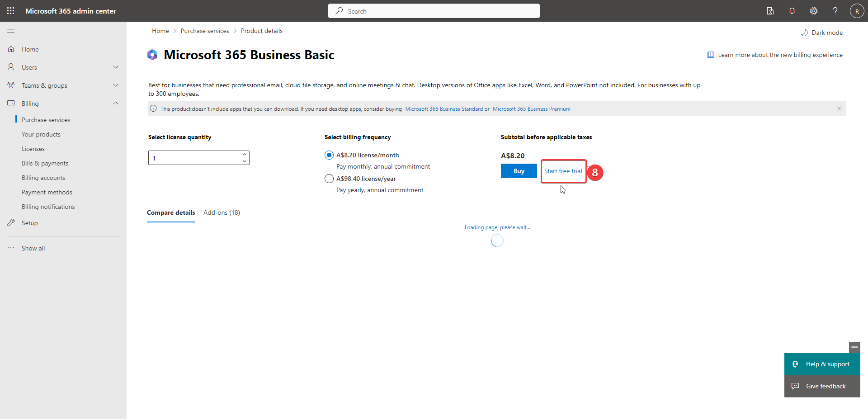This screenshot has height=420, width=868.
Task: Open Help via the question mark icon
Action: pyautogui.click(x=835, y=10)
